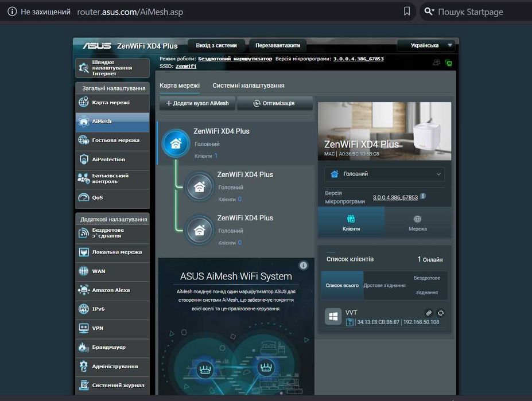Open QoS settings
This screenshot has height=401, width=532.
[112, 197]
